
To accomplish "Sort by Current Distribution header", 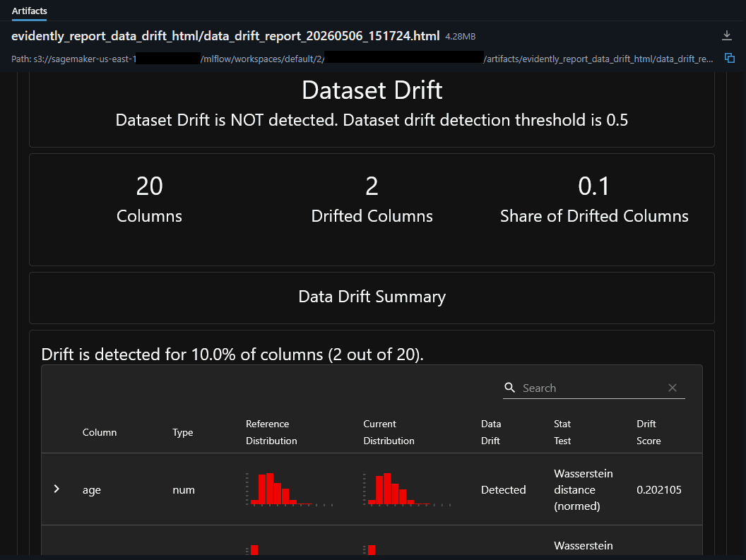I will pos(389,432).
